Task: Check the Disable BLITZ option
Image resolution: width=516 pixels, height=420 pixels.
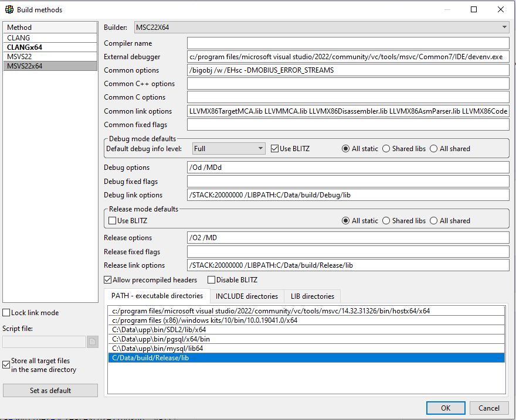Action: tap(212, 280)
